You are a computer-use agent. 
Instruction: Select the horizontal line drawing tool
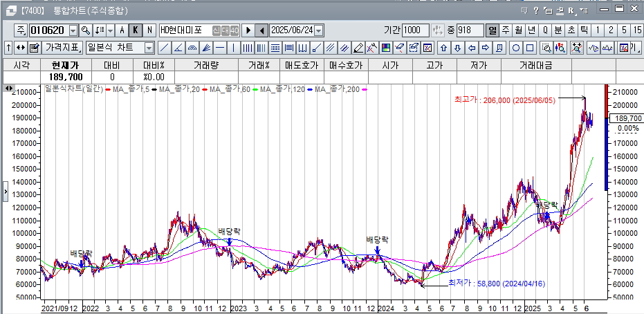(x=219, y=48)
